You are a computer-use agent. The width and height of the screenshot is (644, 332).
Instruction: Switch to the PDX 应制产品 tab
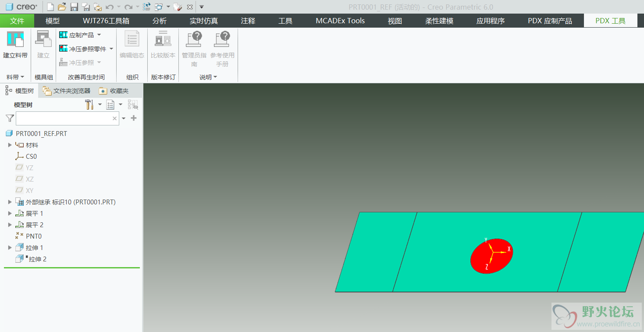pyautogui.click(x=550, y=21)
